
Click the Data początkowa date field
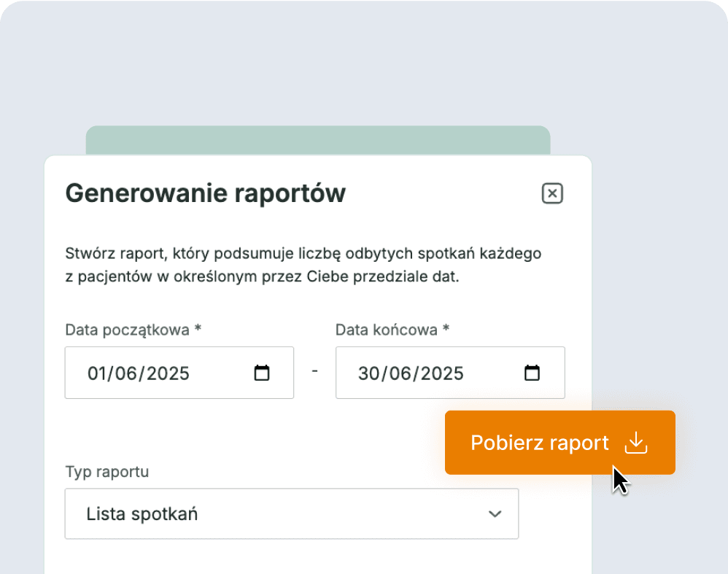click(x=179, y=373)
